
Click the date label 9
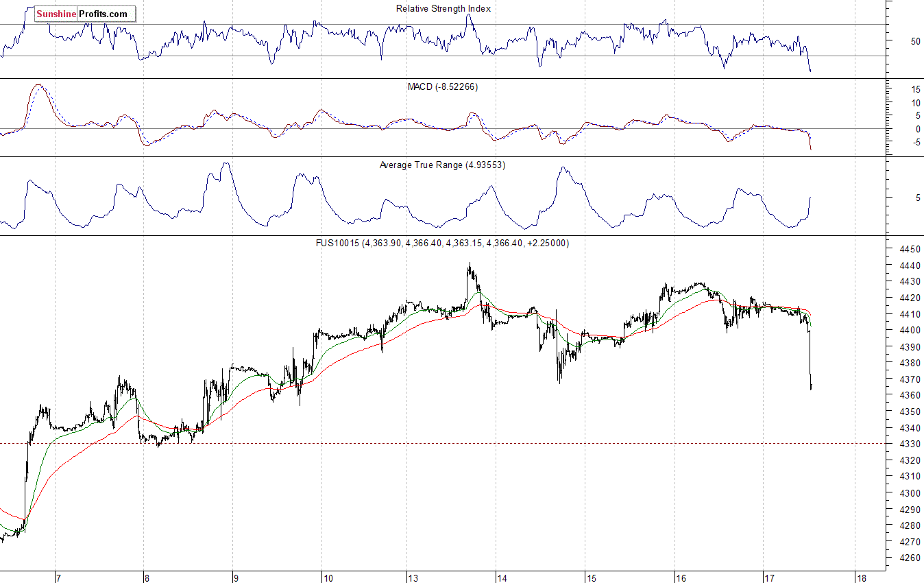[x=235, y=578]
